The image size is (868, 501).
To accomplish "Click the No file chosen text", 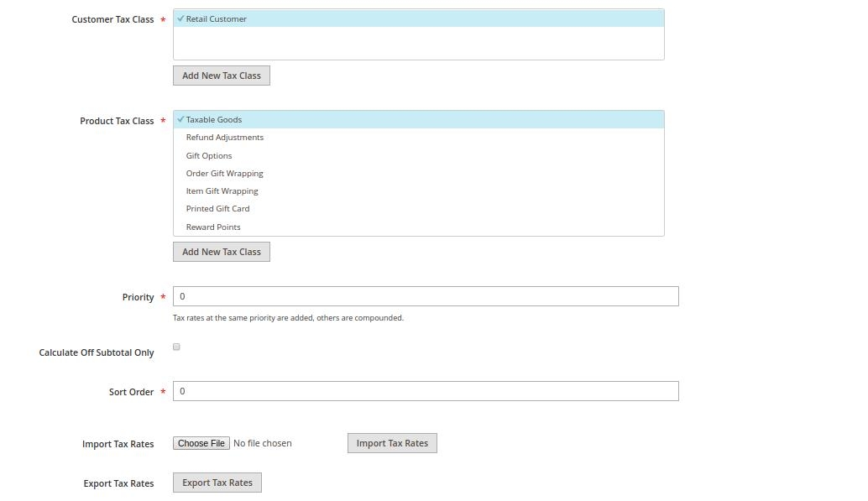I will pos(263,443).
